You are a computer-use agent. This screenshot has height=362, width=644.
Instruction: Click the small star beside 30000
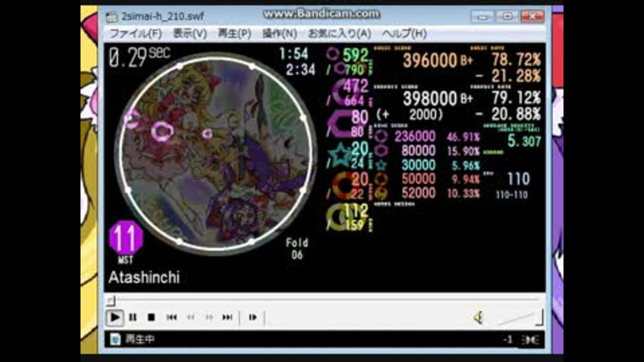click(x=381, y=165)
